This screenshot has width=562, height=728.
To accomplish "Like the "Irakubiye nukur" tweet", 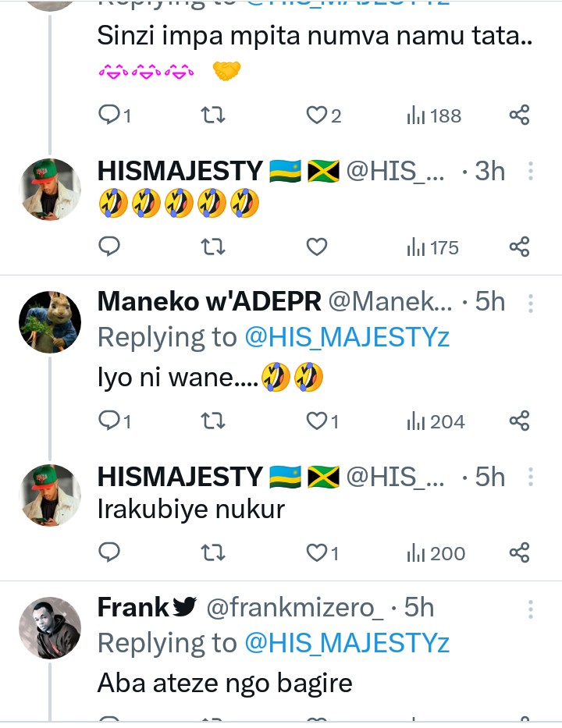I will [x=316, y=553].
